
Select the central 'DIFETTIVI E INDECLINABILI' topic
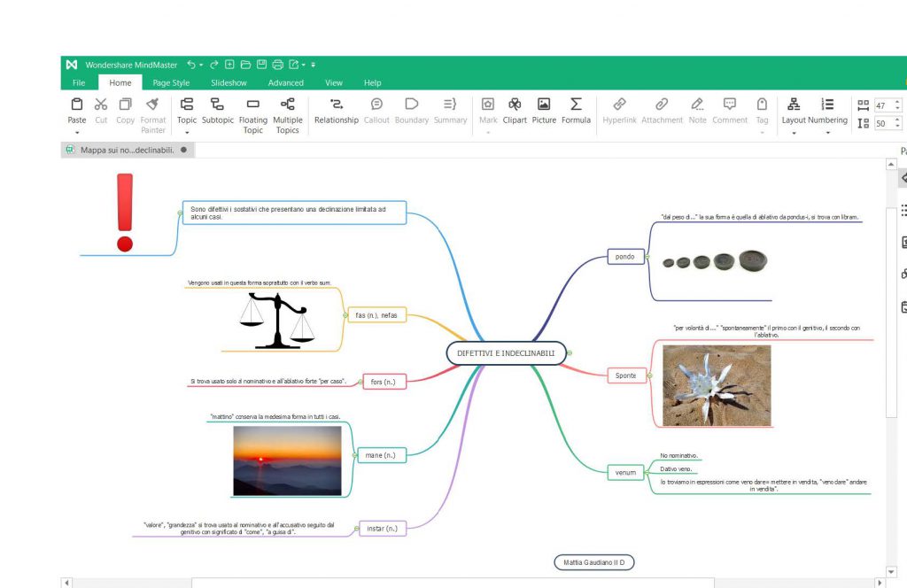tap(506, 353)
